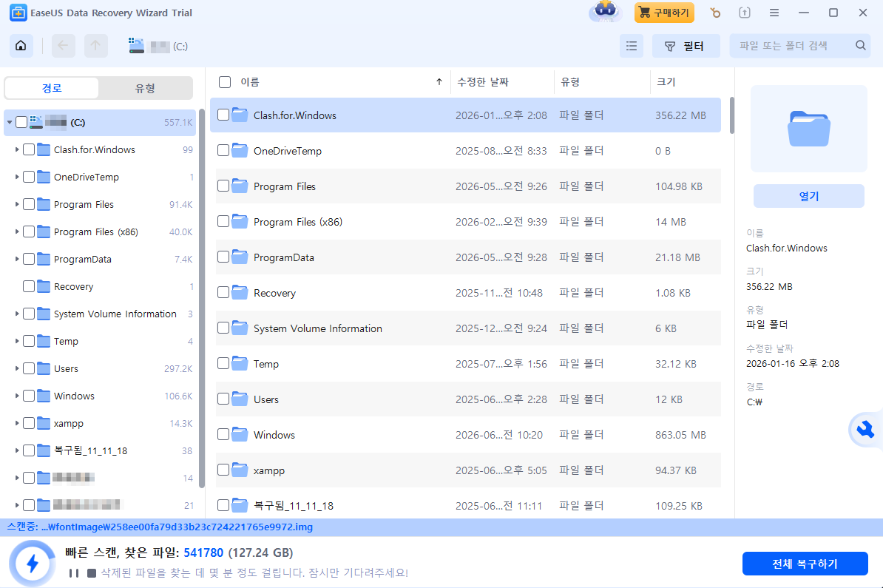883x588 pixels.
Task: Expand Program Files (x86) tree node
Action: coord(17,232)
